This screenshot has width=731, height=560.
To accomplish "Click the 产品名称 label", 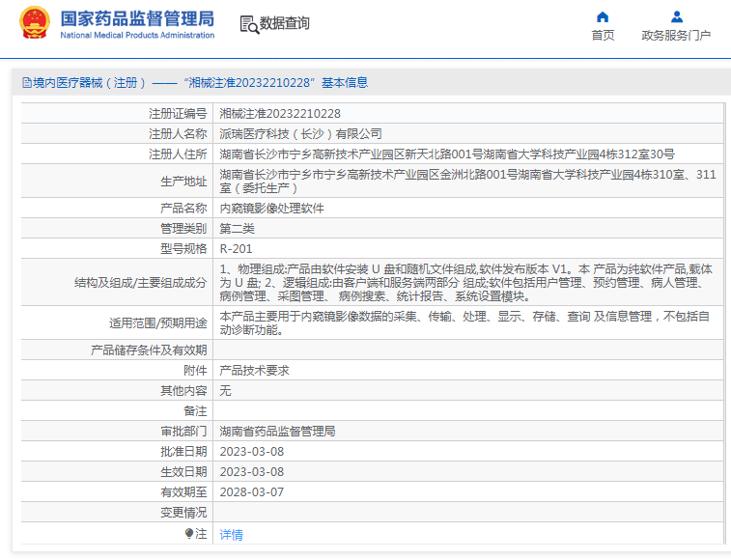I will pyautogui.click(x=183, y=208).
